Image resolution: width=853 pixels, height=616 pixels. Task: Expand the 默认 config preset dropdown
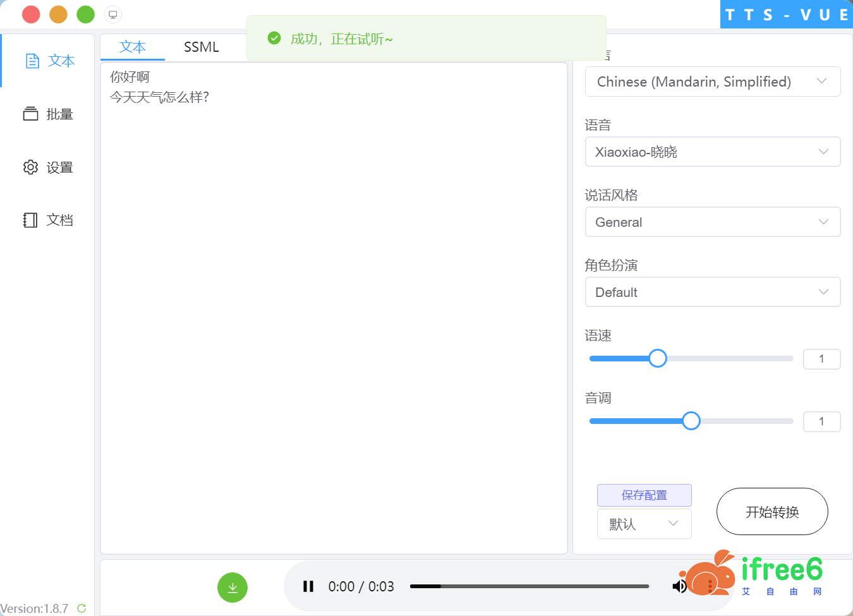pyautogui.click(x=644, y=524)
